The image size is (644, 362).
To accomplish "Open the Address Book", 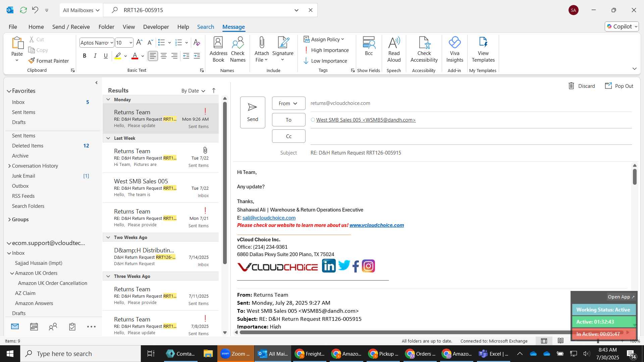I will pyautogui.click(x=218, y=49).
